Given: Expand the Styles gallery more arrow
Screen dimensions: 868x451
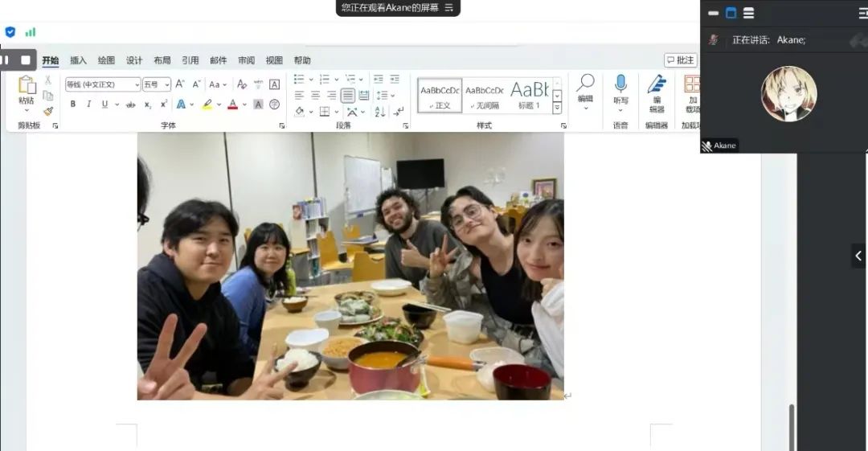Looking at the screenshot, I should click(x=557, y=108).
